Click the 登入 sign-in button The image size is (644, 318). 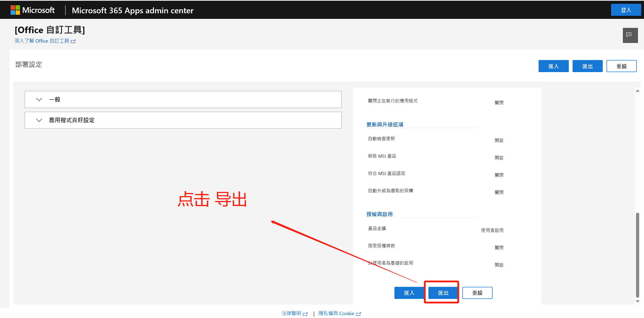626,10
